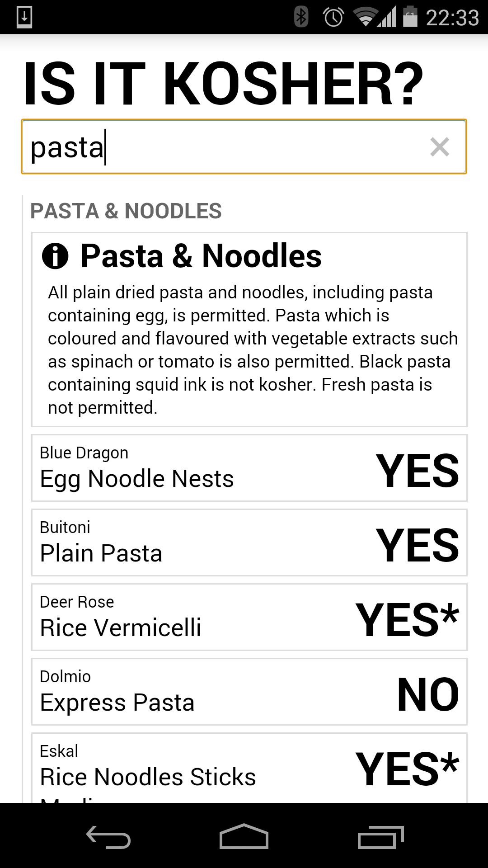This screenshot has width=488, height=868.
Task: Tap the download notification icon
Action: pos(24,17)
